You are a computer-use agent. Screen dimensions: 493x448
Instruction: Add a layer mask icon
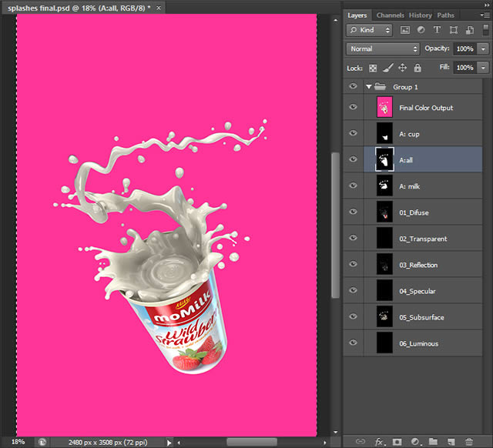(397, 442)
